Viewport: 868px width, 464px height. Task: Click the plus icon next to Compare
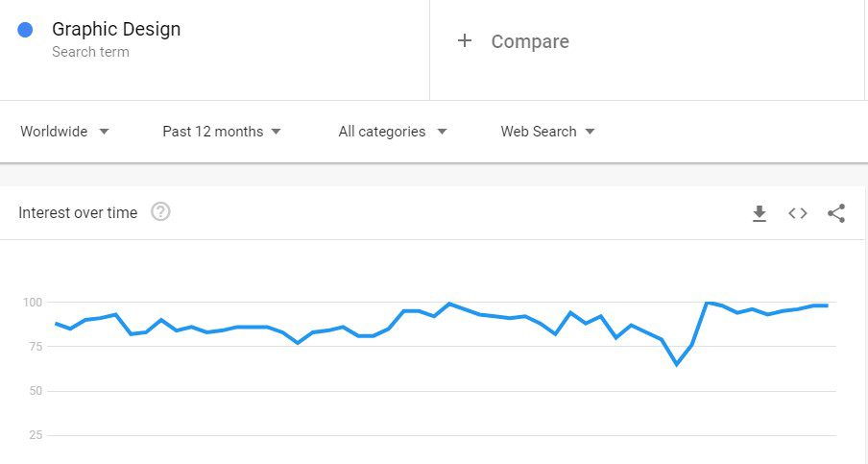465,40
